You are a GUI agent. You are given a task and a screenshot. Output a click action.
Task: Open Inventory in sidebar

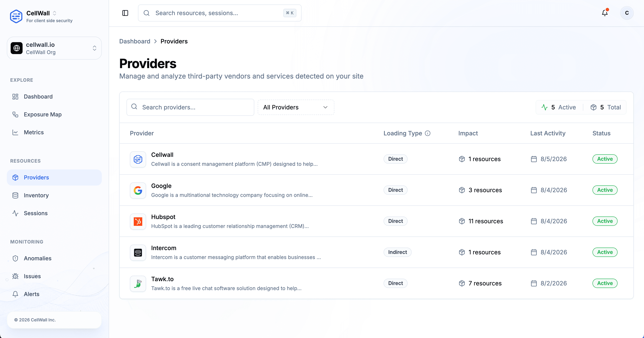coord(54,195)
